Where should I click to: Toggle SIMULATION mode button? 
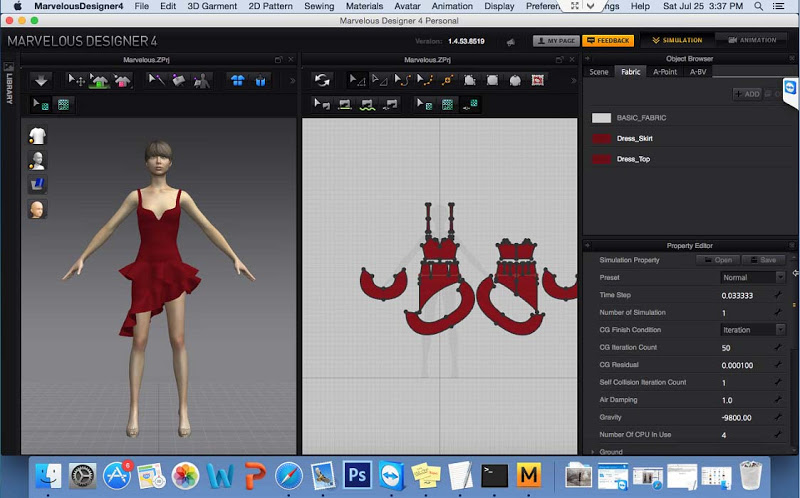click(677, 40)
